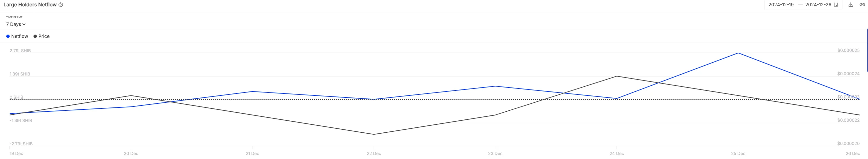The height and width of the screenshot is (159, 868).
Task: Copy the chart link via chain icon
Action: click(862, 5)
